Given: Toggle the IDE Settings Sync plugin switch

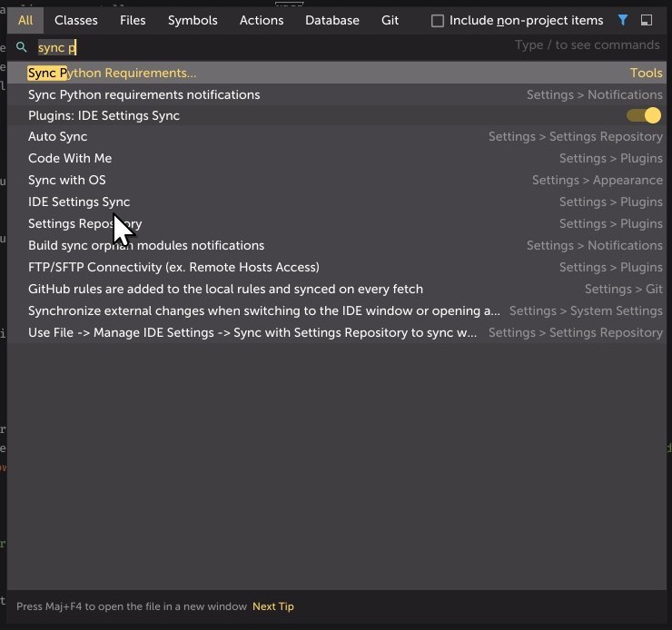Looking at the screenshot, I should 644,115.
